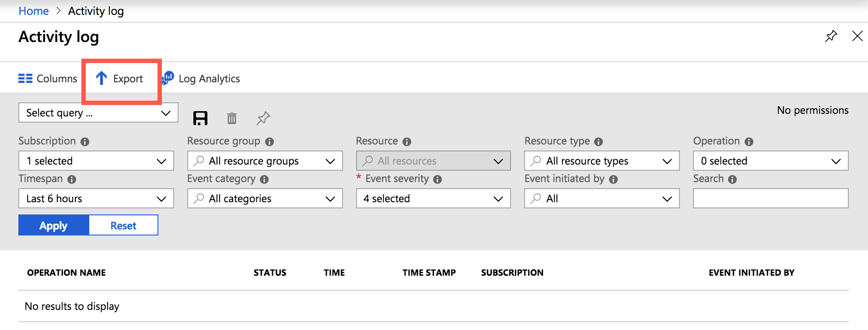Click the delete query trash icon
868x330 pixels.
pos(232,118)
